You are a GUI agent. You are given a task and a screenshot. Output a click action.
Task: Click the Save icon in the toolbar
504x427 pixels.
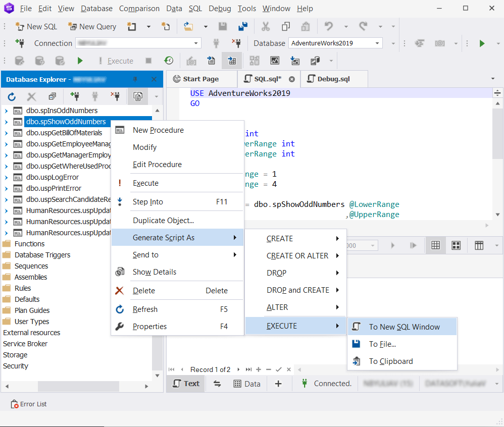pos(223,26)
